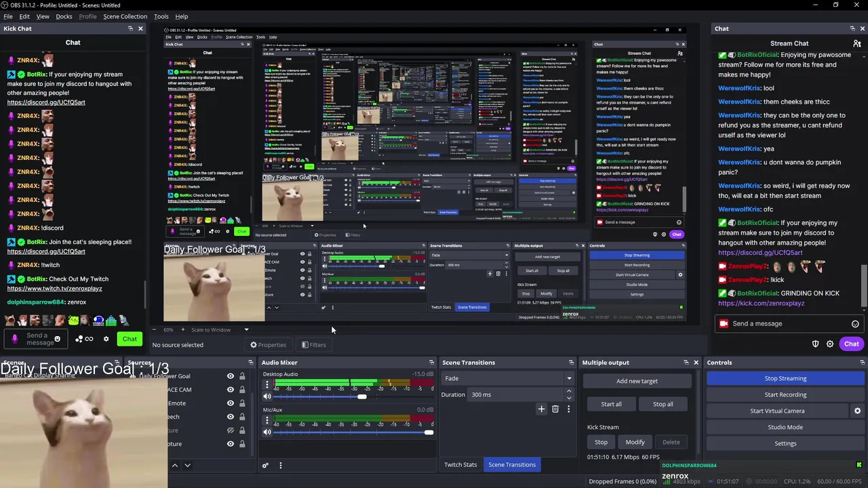Click Start Recording button
Screen dimensions: 868x488
click(x=785, y=394)
